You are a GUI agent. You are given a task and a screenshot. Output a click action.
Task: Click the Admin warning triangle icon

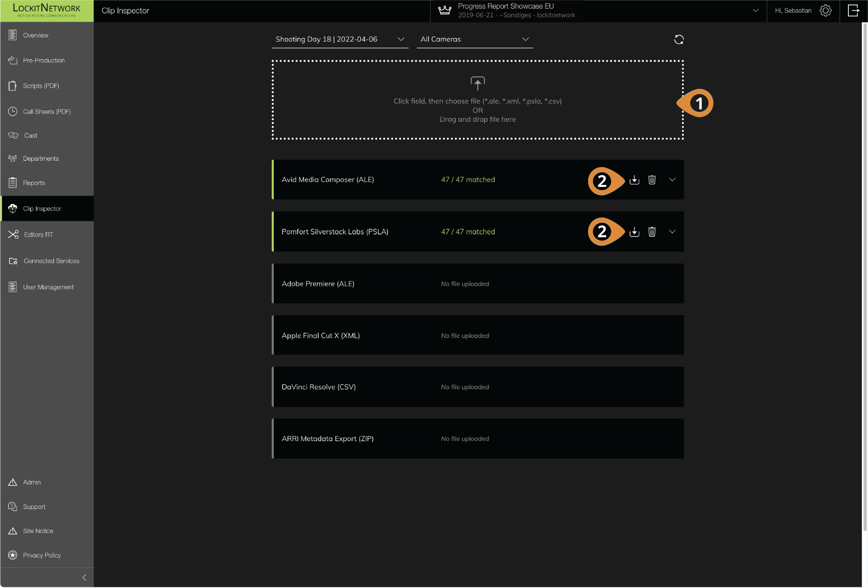13,482
